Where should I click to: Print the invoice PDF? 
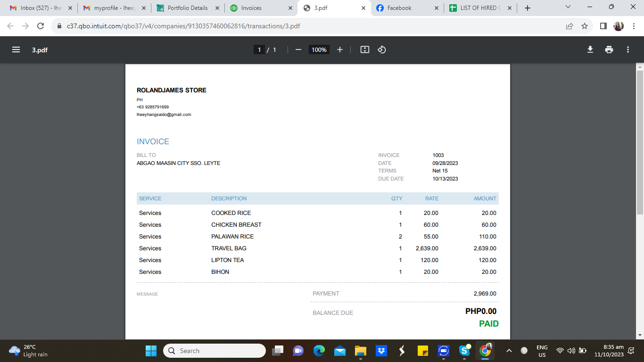coord(609,49)
